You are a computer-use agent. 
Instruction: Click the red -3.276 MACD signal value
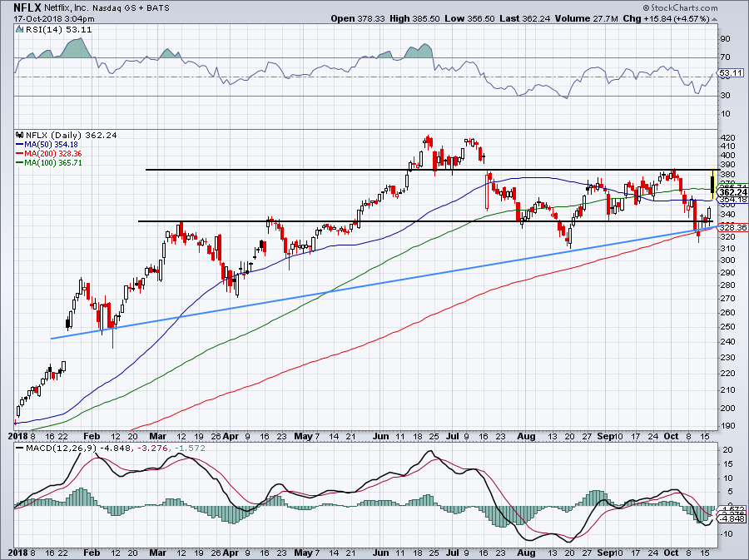pos(153,448)
